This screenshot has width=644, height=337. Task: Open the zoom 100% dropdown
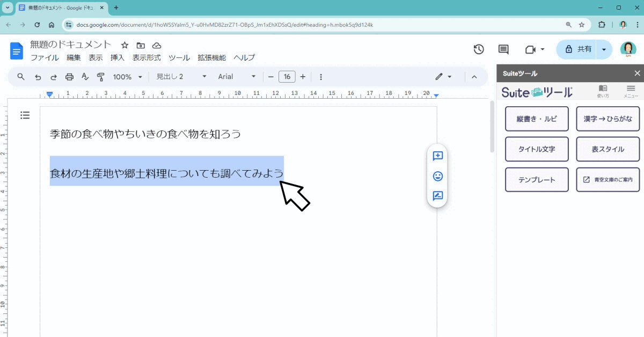click(127, 77)
